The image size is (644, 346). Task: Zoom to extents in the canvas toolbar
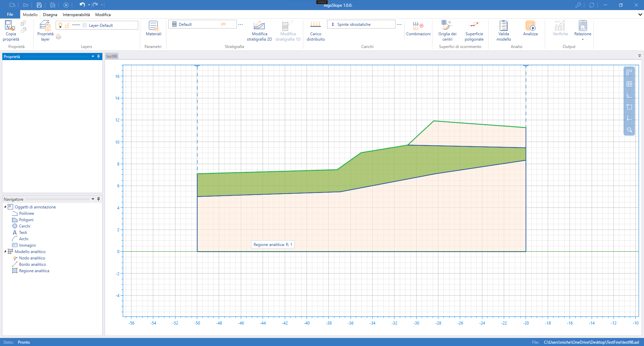point(629,130)
